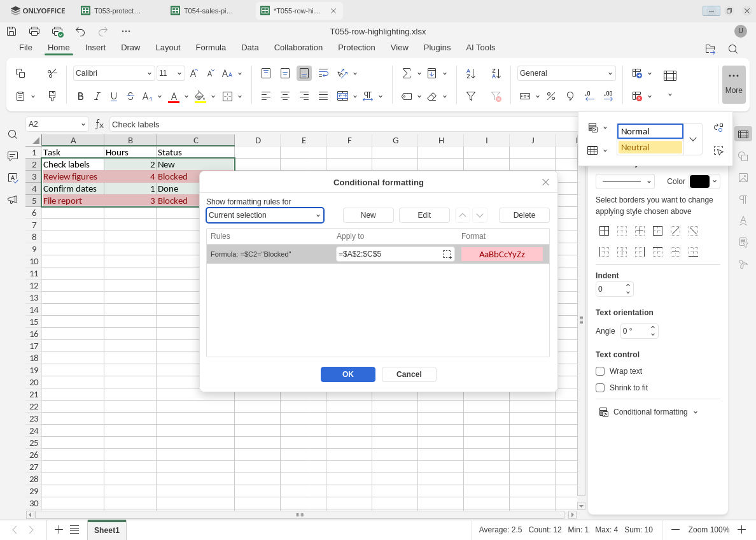Click the Decrement font size icon
The image size is (756, 540).
point(211,73)
